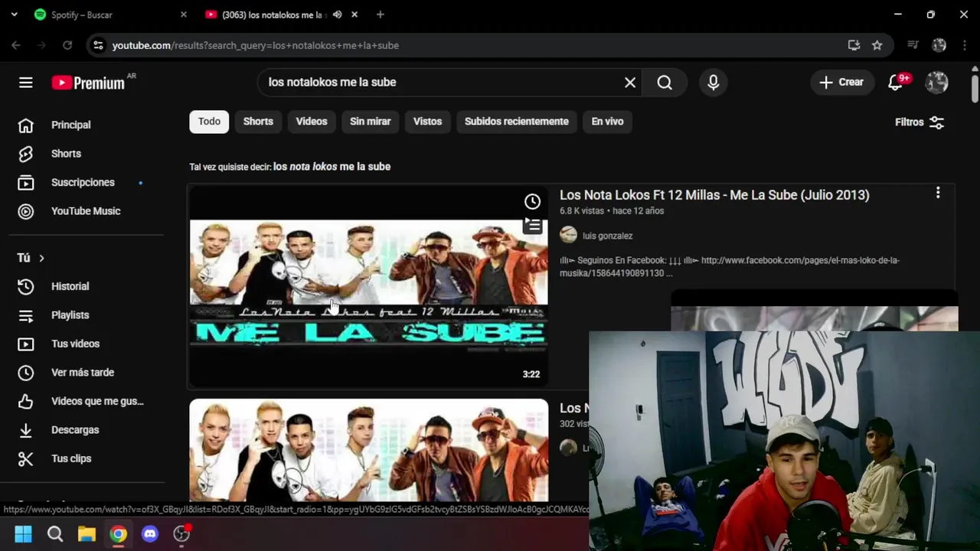
Task: Select the '3:22' duration label
Action: point(531,374)
